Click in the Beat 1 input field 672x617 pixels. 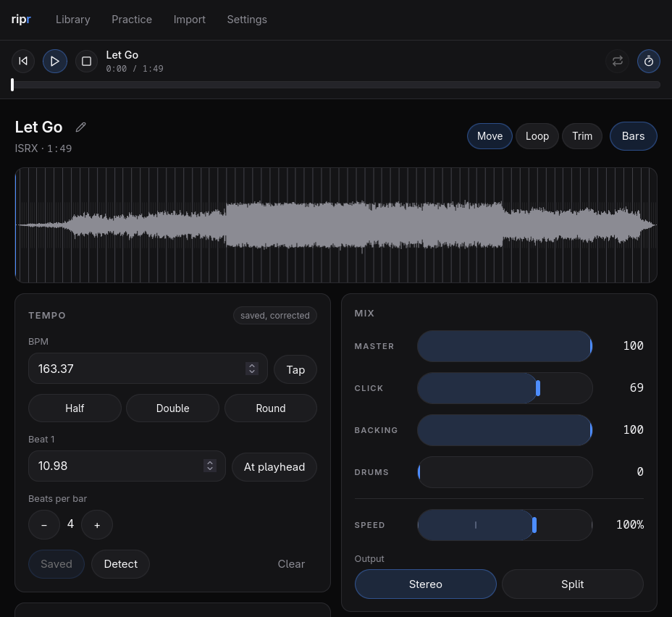pos(127,466)
